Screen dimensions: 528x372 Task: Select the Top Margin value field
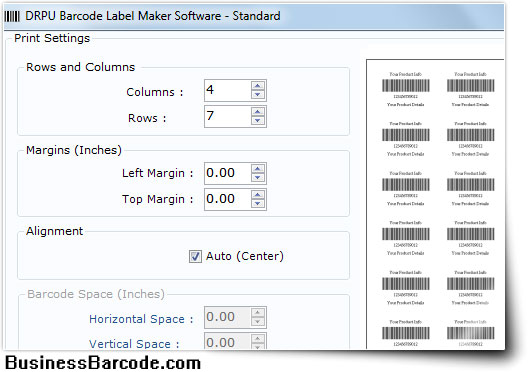tap(228, 199)
